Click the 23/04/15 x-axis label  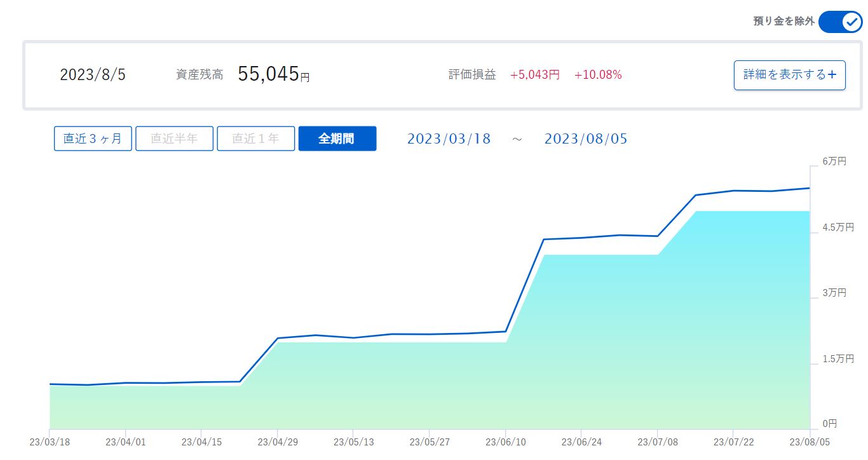(x=201, y=442)
